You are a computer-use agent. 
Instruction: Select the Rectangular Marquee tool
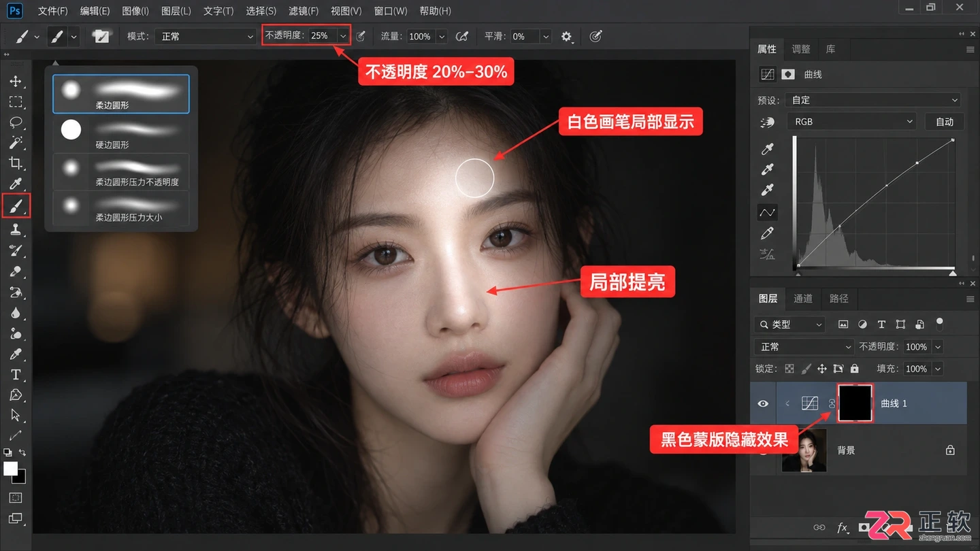point(16,102)
